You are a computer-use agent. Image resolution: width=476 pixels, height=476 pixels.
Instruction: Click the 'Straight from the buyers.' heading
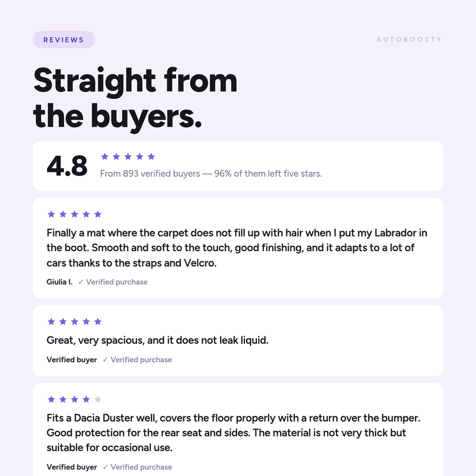click(x=135, y=99)
